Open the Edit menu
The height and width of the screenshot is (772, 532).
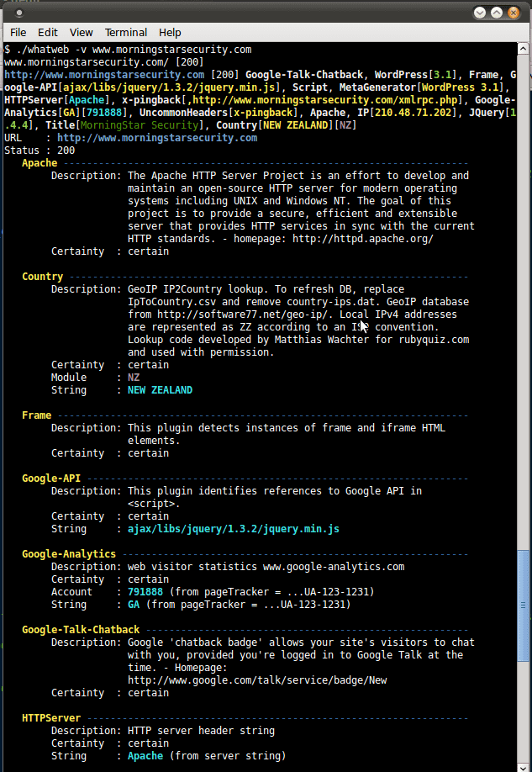(47, 32)
